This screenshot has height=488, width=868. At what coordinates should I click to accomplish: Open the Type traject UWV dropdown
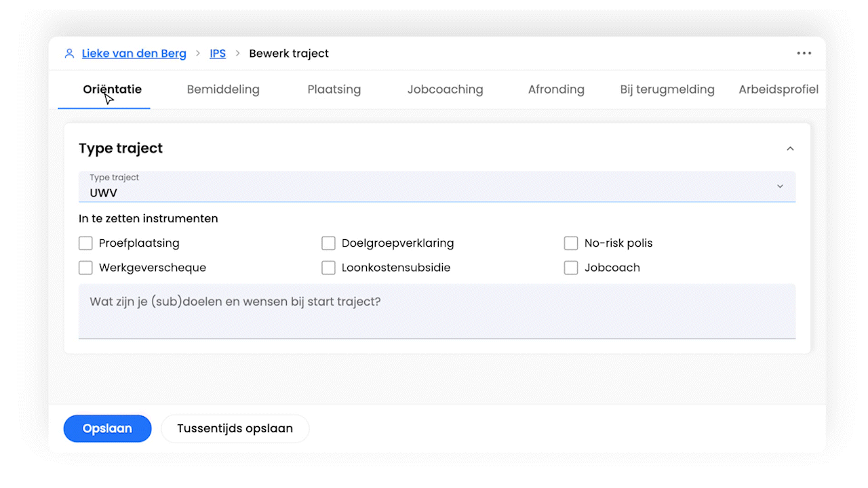tap(437, 186)
